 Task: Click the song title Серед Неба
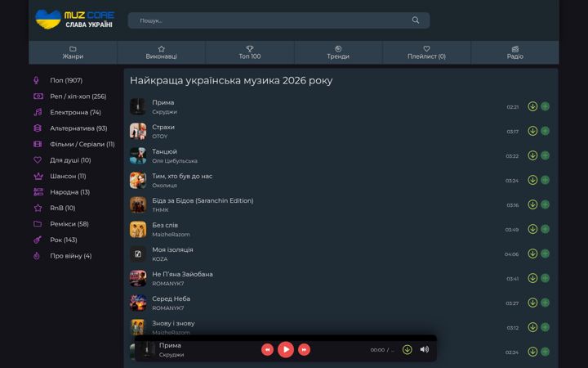click(171, 299)
